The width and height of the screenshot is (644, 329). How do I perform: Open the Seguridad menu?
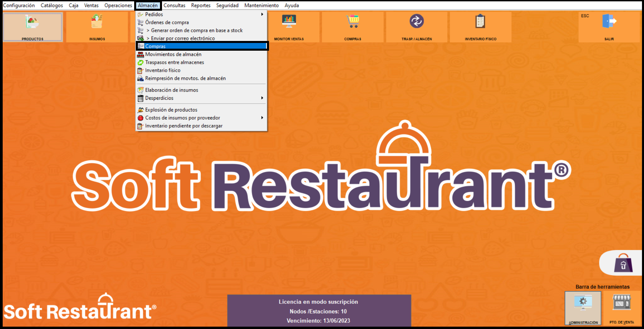(227, 5)
